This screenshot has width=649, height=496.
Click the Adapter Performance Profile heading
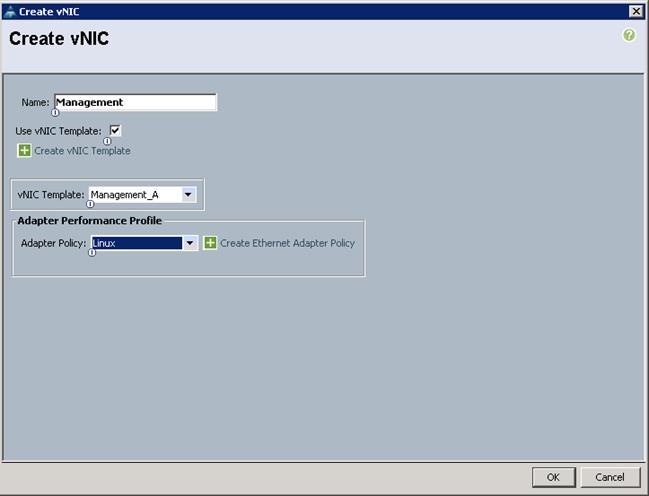[x=89, y=221]
